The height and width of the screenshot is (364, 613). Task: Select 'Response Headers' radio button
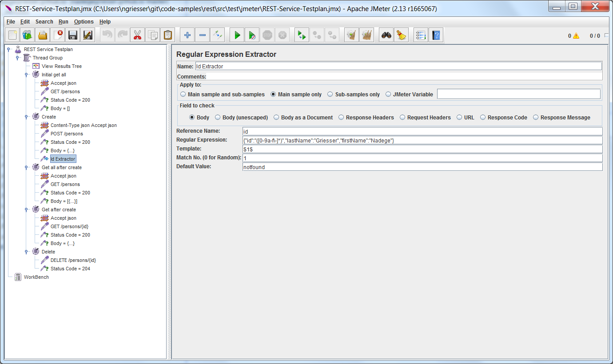(x=341, y=117)
